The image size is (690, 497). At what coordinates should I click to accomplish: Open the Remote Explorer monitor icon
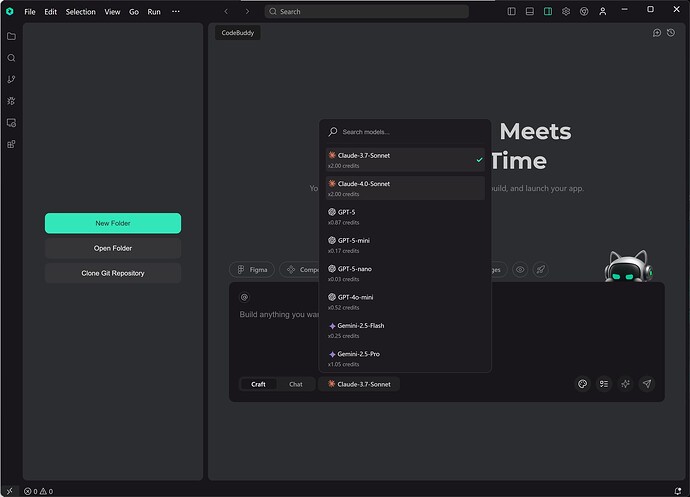pyautogui.click(x=11, y=123)
